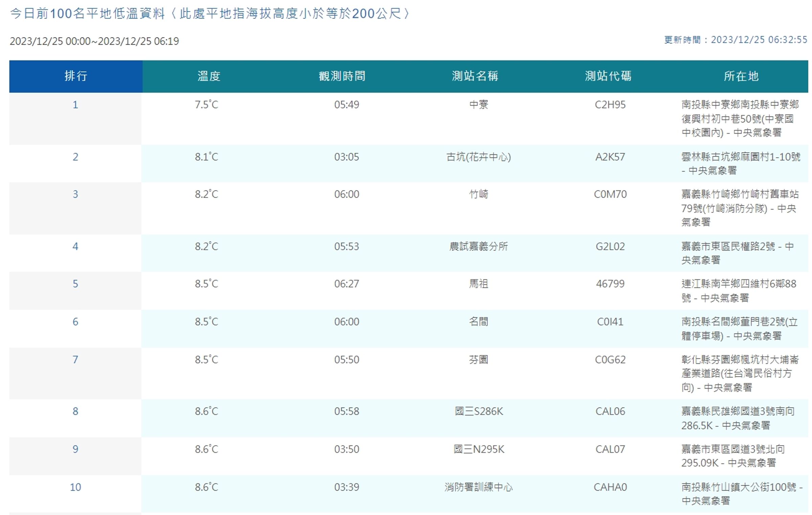Click the date range 2023/12/25 00:00~06:19
This screenshot has width=812, height=515.
[x=94, y=41]
